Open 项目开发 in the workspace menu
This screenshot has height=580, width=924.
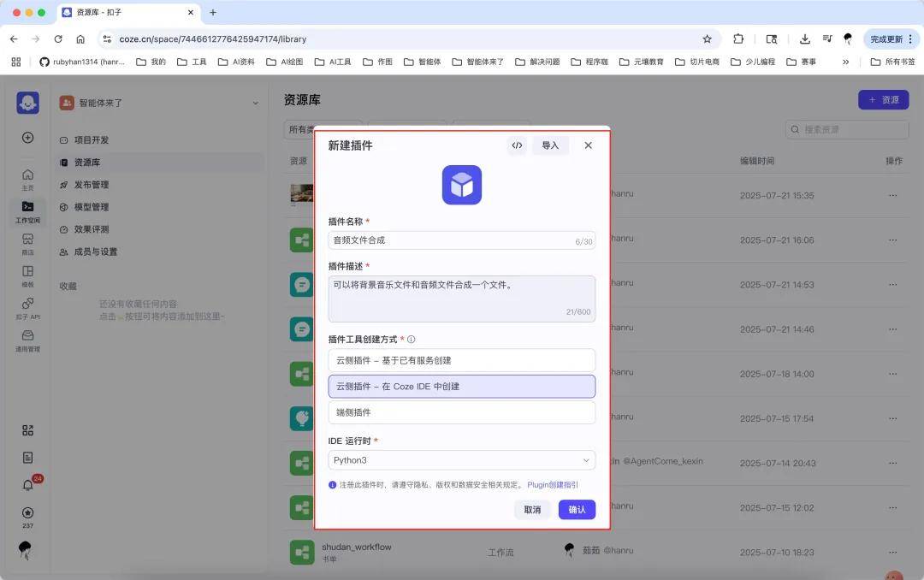92,140
